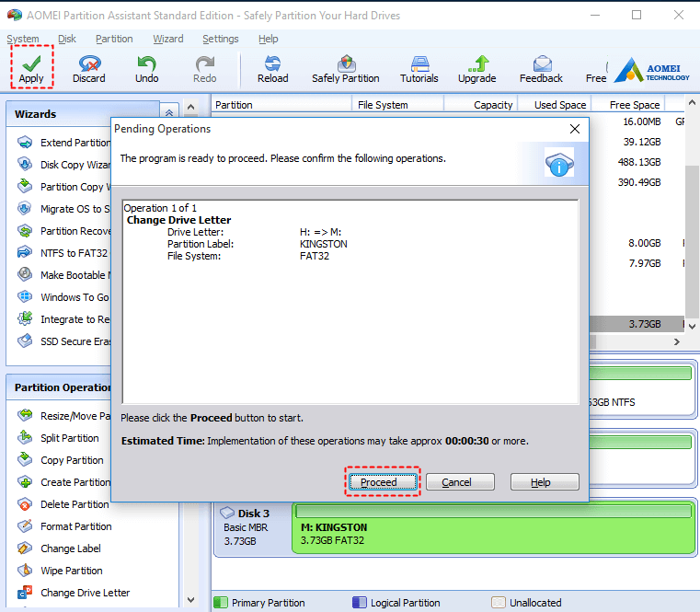The height and width of the screenshot is (612, 700).
Task: Open the Partition Recovery wizard
Action: click(63, 231)
